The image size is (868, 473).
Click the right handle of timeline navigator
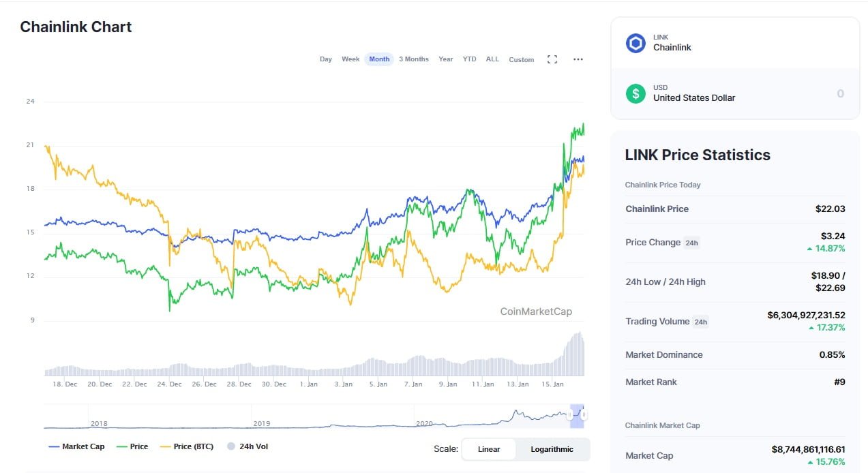584,414
